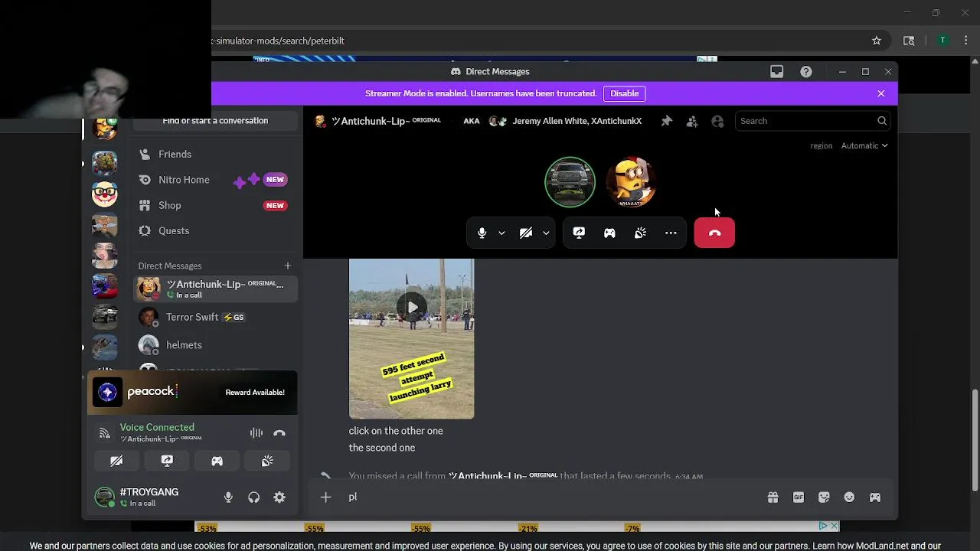Open message attachment plus button

pos(325,497)
